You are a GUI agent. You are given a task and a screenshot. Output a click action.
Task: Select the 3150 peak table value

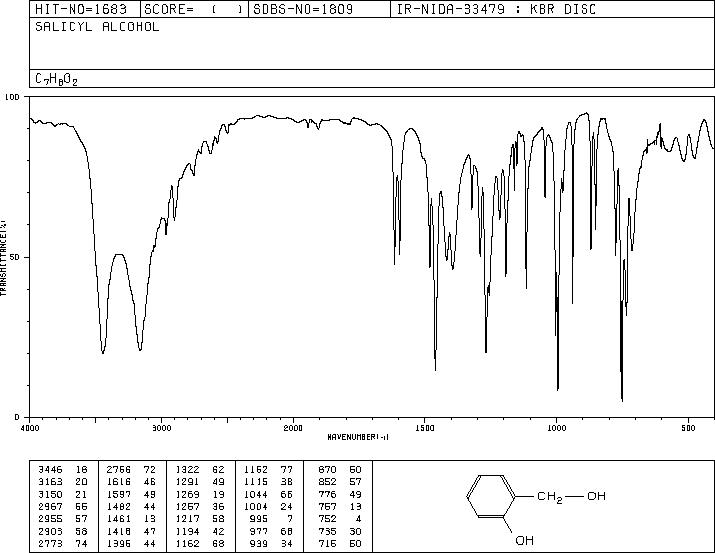(50, 494)
